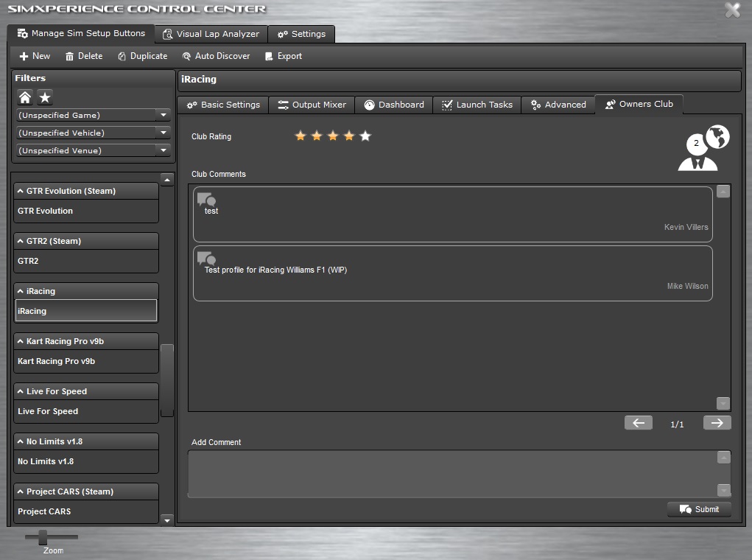Select the No Limits v1.8 profile
Image resolution: width=752 pixels, height=560 pixels.
click(86, 461)
